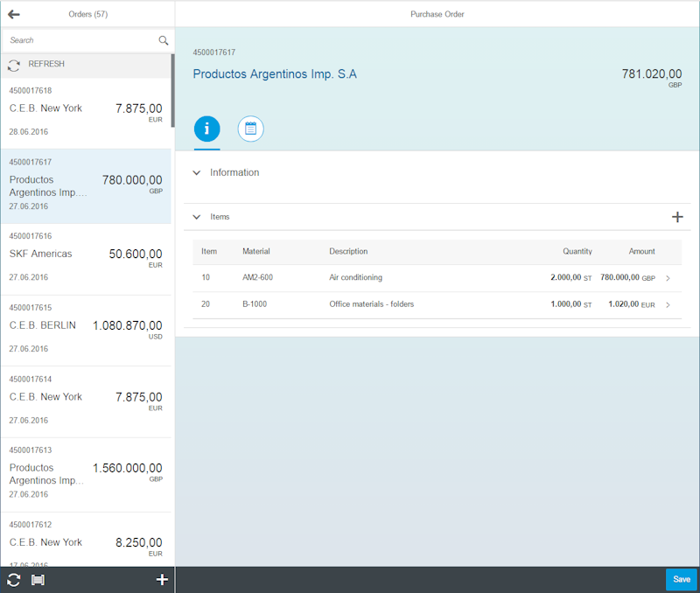Collapse the Items section

(197, 216)
